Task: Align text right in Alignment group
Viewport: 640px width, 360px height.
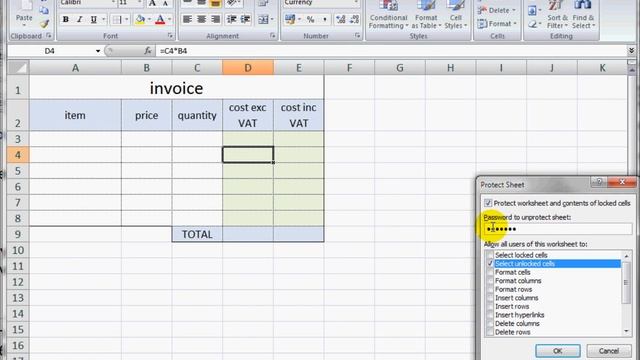Action: tap(215, 19)
